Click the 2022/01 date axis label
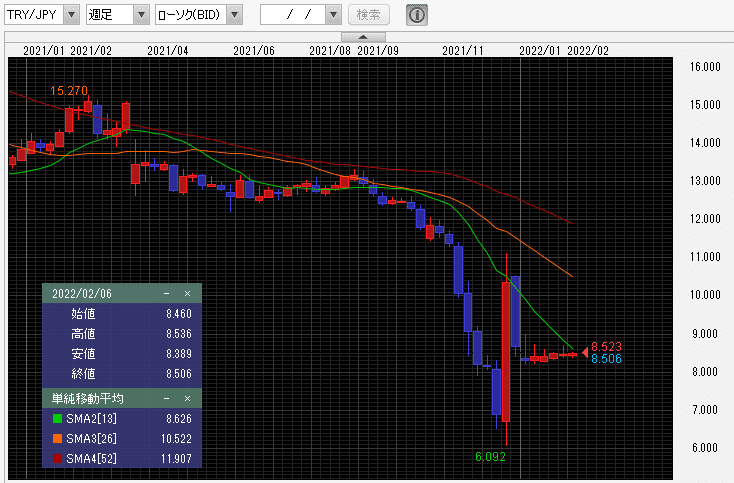 coord(539,51)
